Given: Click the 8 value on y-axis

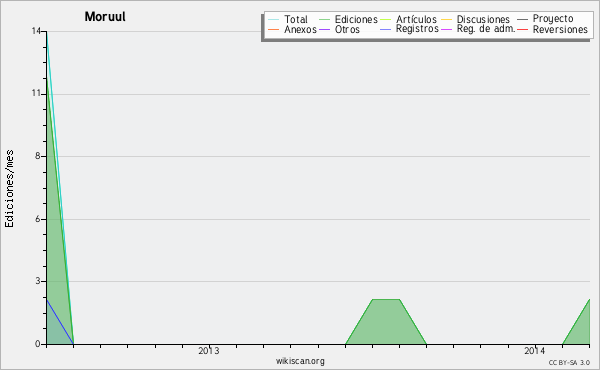Looking at the screenshot, I should 38,156.
